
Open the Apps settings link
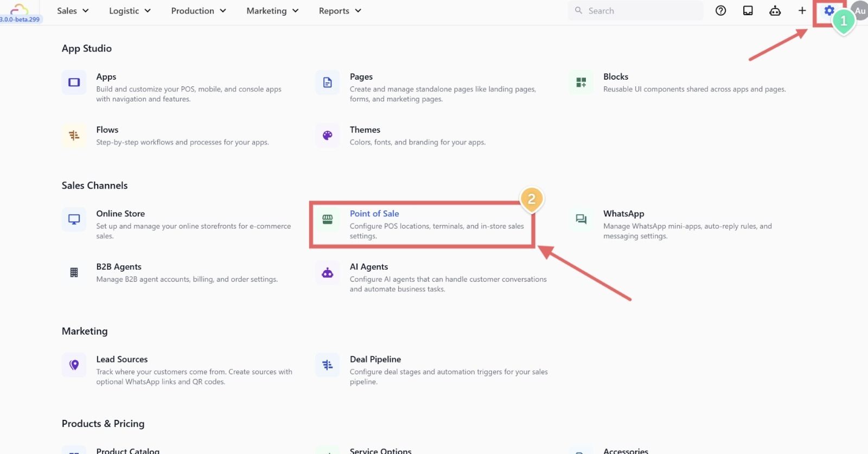[x=106, y=77]
